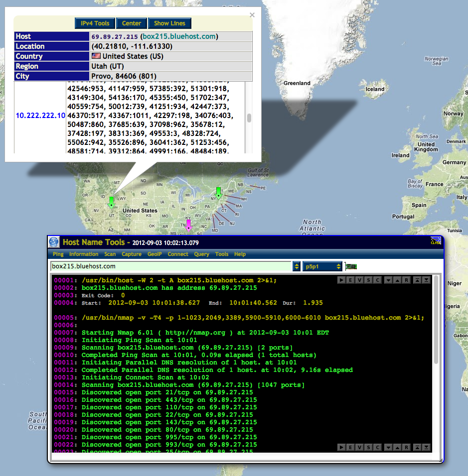Open the Help menu
Viewport: 468px width, 476px height.
240,254
